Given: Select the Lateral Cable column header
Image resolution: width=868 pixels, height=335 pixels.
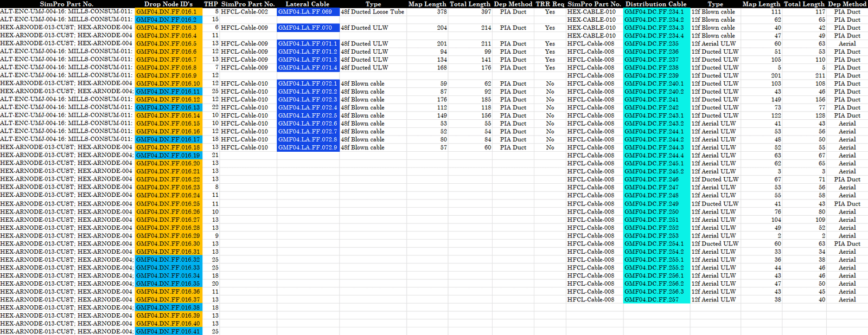Looking at the screenshot, I should [x=308, y=4].
